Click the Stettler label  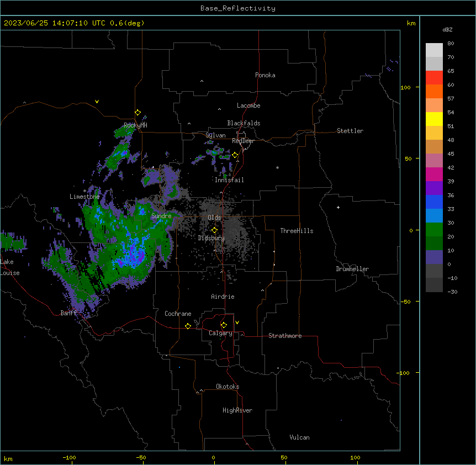tap(350, 131)
